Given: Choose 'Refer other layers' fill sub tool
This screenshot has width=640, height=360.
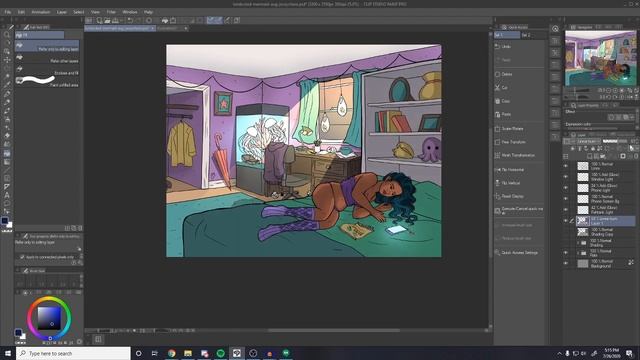Looking at the screenshot, I should (47, 58).
